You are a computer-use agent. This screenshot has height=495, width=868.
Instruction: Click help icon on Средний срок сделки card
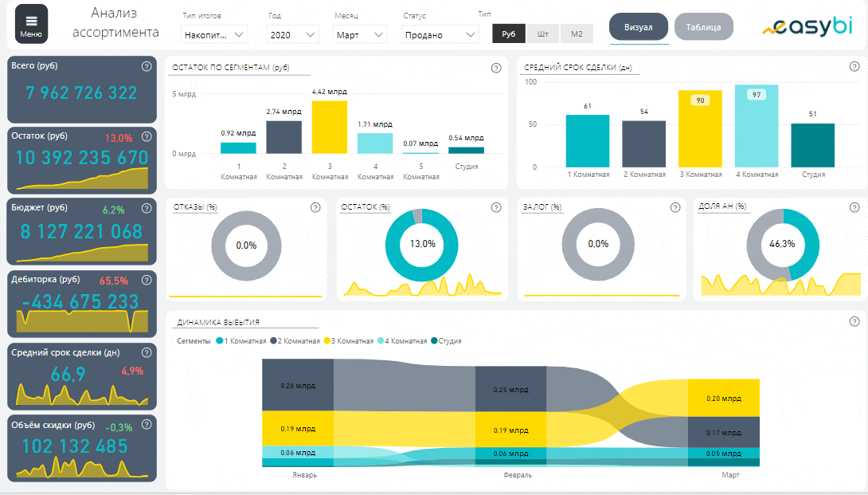(147, 352)
